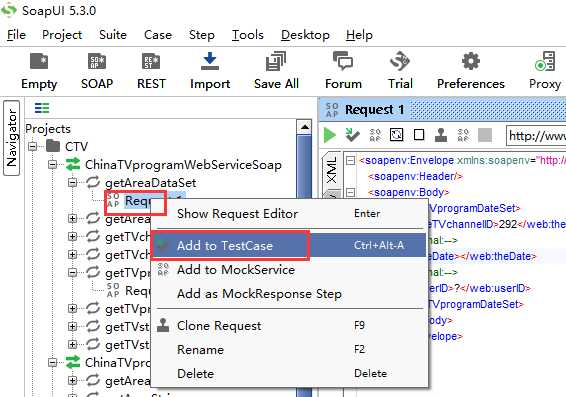Click the soapenv:Header XML line
This screenshot has width=566, height=397.
click(415, 176)
